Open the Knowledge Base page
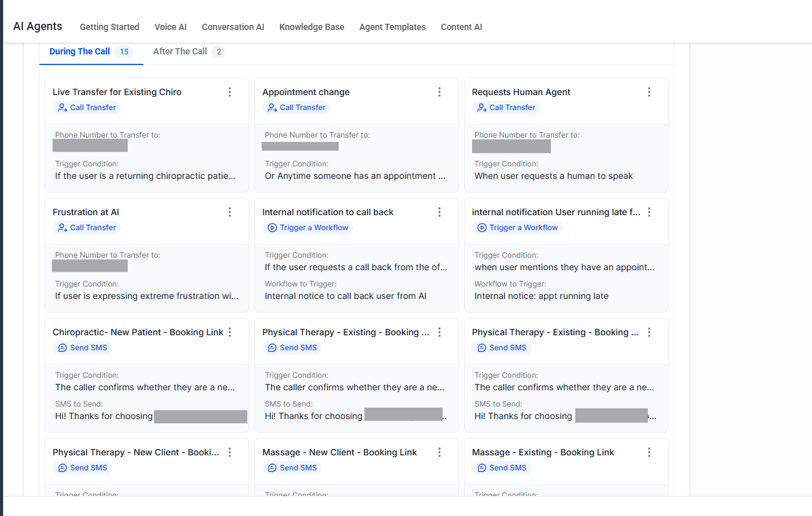This screenshot has width=812, height=516. coord(312,27)
